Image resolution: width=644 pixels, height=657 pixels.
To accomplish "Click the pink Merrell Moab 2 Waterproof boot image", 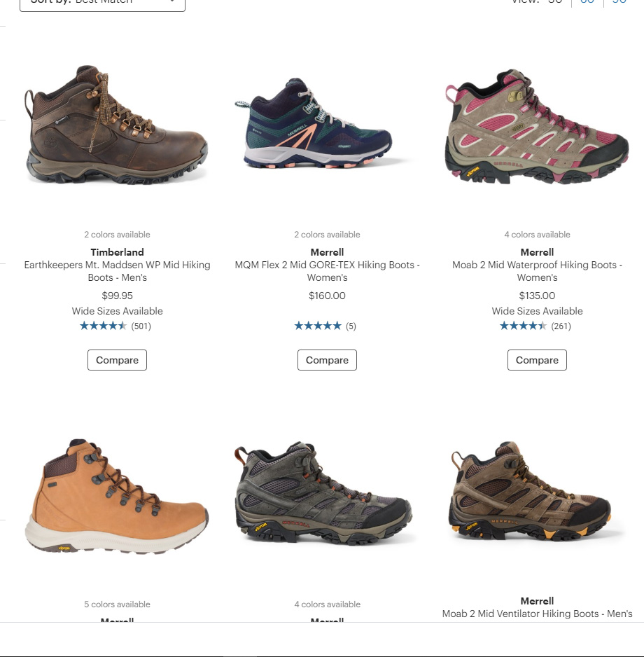I will (x=537, y=127).
